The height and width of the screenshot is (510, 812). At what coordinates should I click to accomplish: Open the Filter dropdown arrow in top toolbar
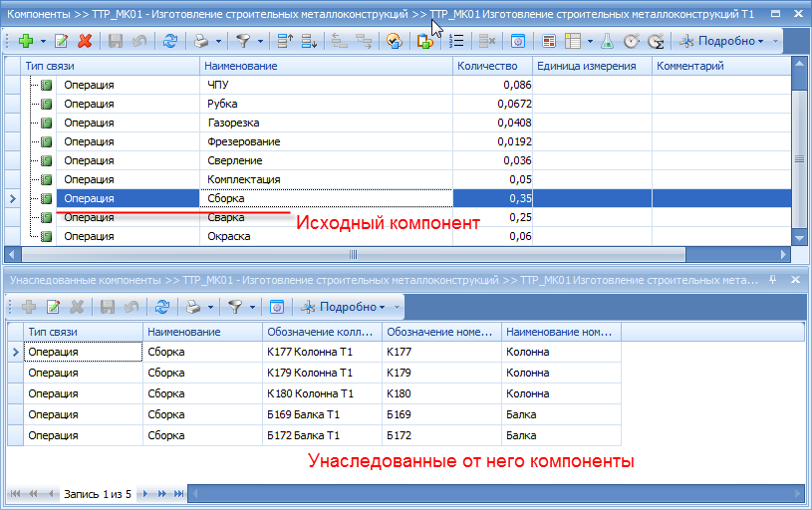coord(260,41)
